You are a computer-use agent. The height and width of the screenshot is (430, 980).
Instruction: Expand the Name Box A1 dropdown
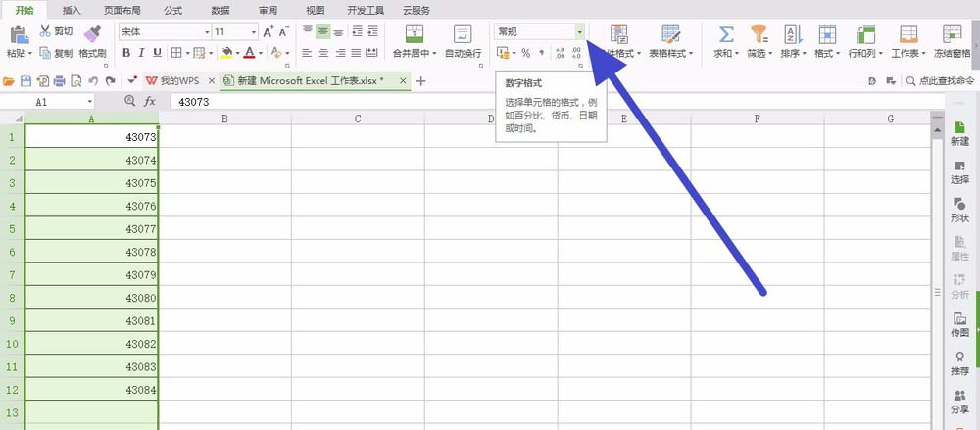[90, 101]
